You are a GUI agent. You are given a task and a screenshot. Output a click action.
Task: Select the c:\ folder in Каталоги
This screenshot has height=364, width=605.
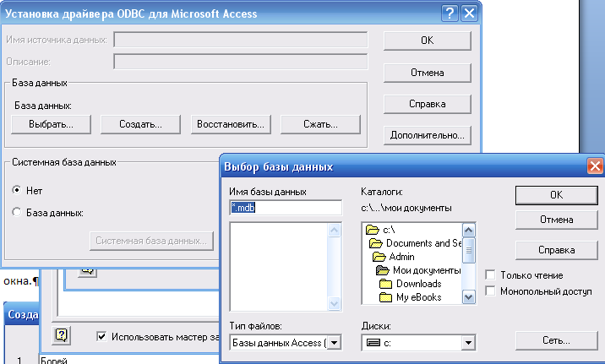click(389, 230)
